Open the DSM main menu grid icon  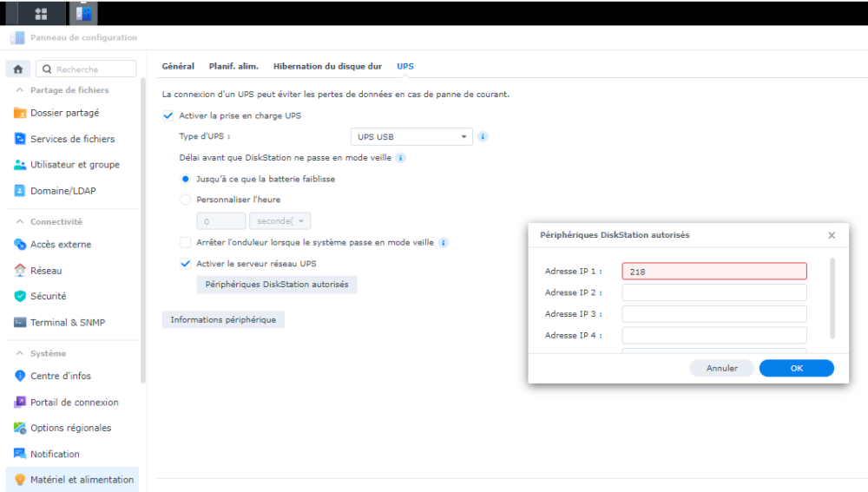(41, 13)
